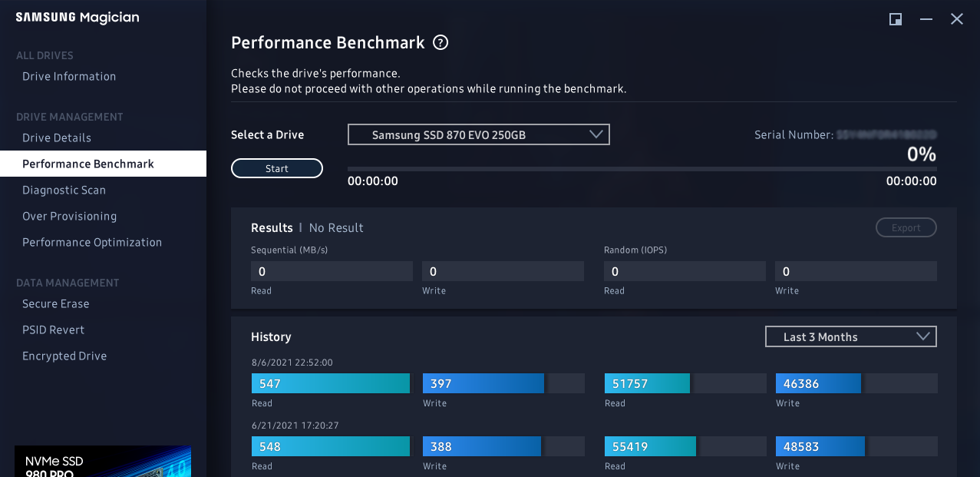Open the Select a Drive dropdown
The image size is (980, 477).
point(478,134)
